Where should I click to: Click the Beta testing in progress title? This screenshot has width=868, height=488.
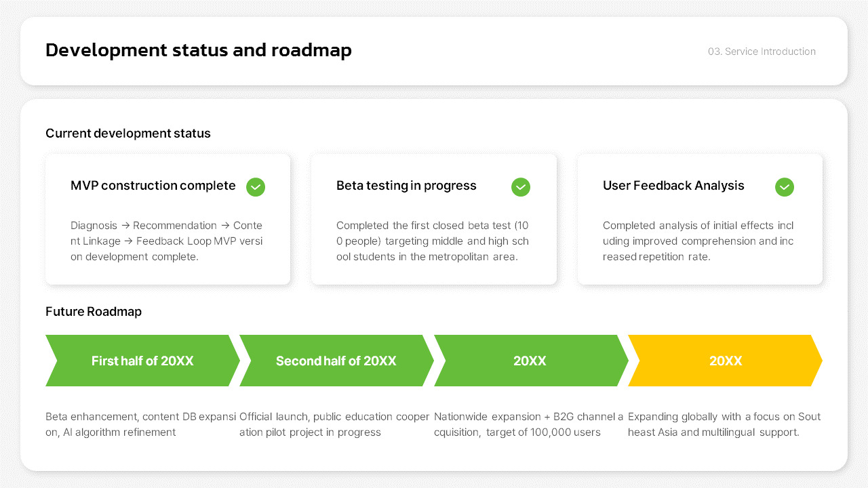[406, 186]
